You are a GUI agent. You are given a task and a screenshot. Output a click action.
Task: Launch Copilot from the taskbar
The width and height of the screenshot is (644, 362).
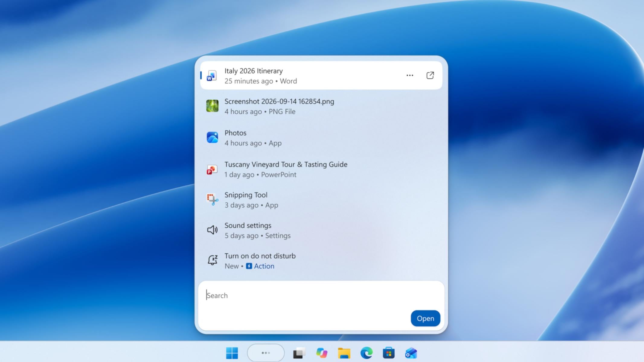click(322, 353)
